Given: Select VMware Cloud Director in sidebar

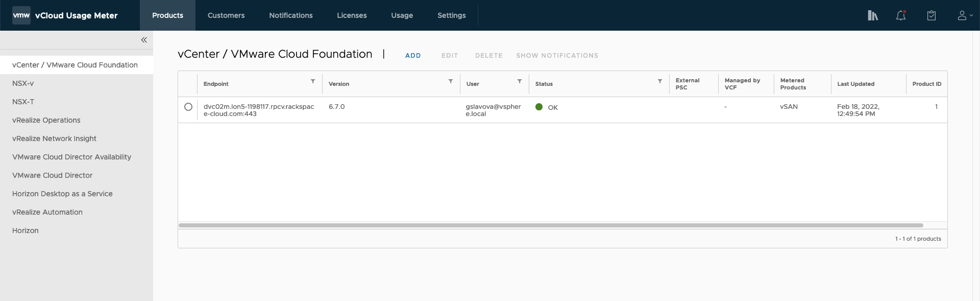Looking at the screenshot, I should click(x=53, y=175).
